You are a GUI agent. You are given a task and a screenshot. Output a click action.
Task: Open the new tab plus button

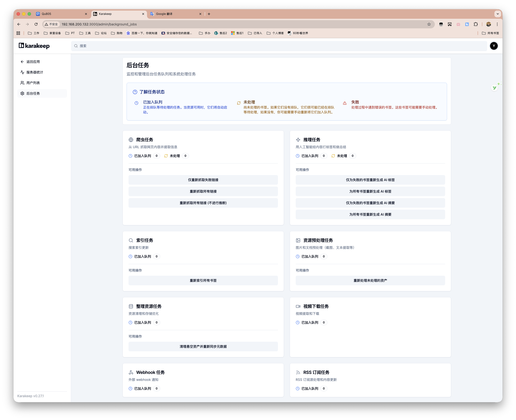[x=209, y=14]
